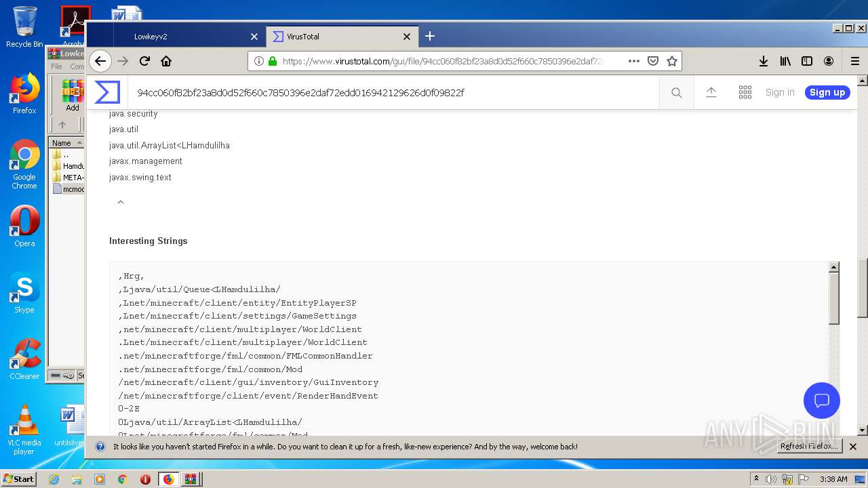Click VirusTotal upload file icon
868x488 pixels.
[x=711, y=93]
